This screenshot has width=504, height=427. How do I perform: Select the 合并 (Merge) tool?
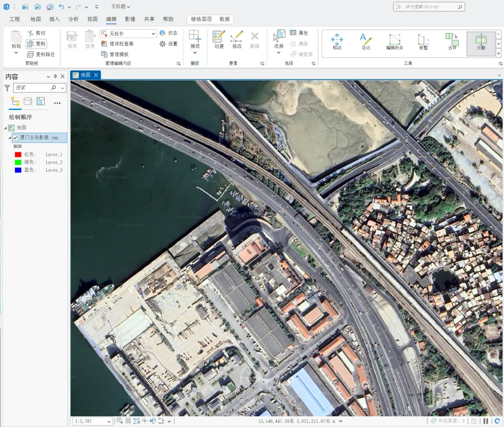click(452, 41)
